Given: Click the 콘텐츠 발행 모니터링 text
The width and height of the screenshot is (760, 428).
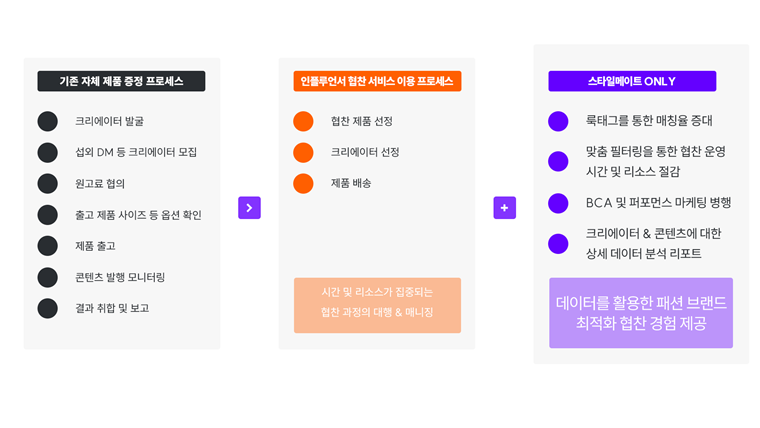Looking at the screenshot, I should point(120,277).
